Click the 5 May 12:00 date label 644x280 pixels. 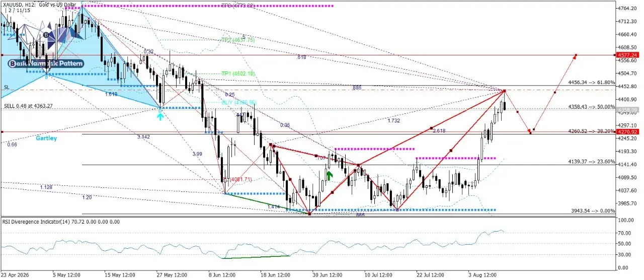[x=67, y=275]
